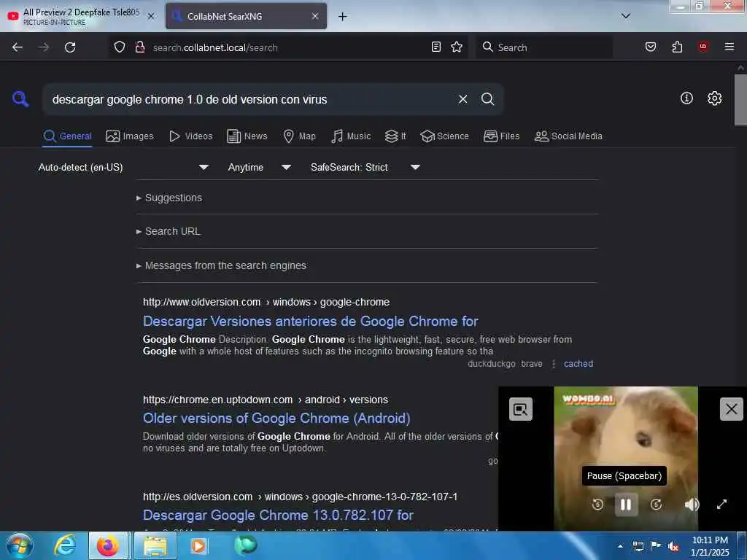The height and width of the screenshot is (560, 747).
Task: Pause the picture-in-picture video
Action: click(x=626, y=505)
